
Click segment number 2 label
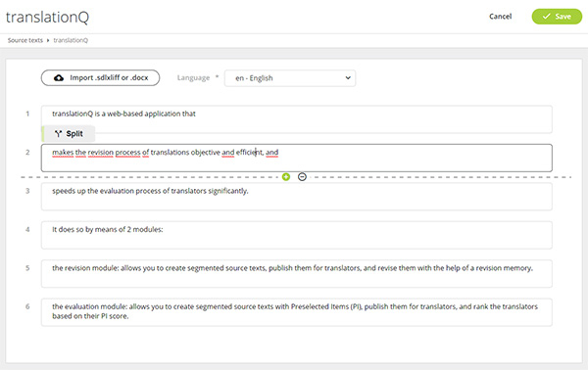[27, 153]
